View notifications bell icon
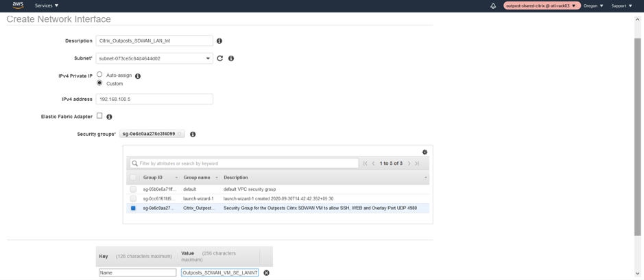Viewport: 644px width, 280px height. 493,5
